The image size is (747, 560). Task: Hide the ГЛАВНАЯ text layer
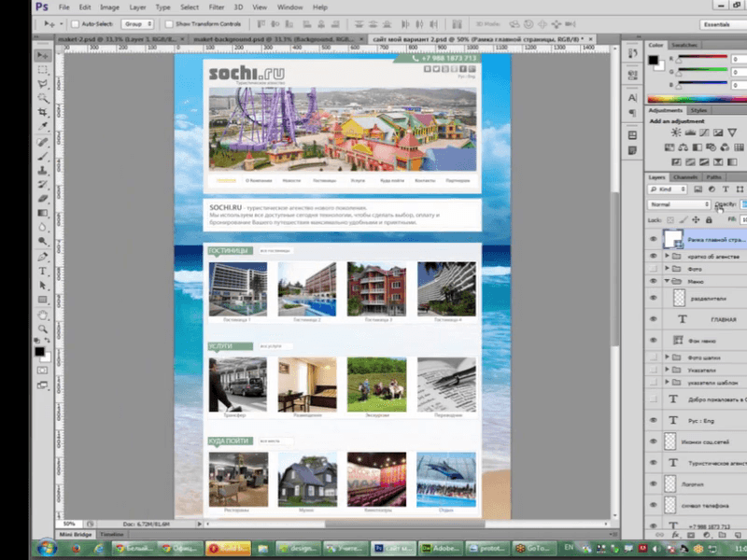pos(653,319)
